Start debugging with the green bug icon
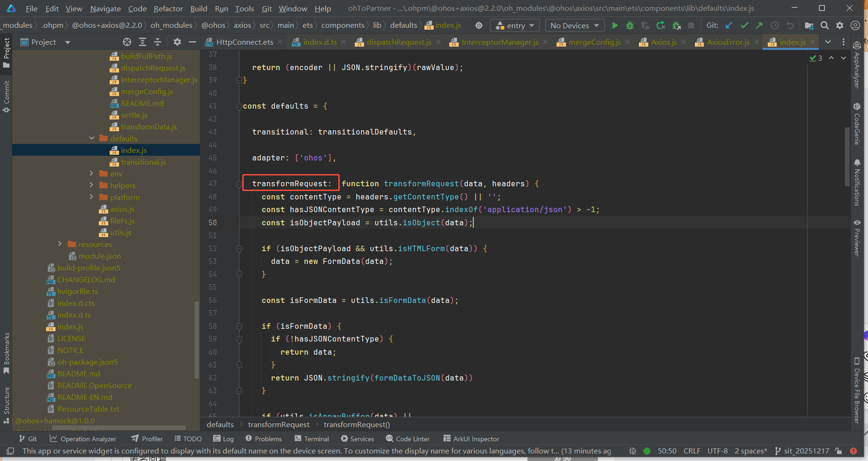 click(630, 25)
